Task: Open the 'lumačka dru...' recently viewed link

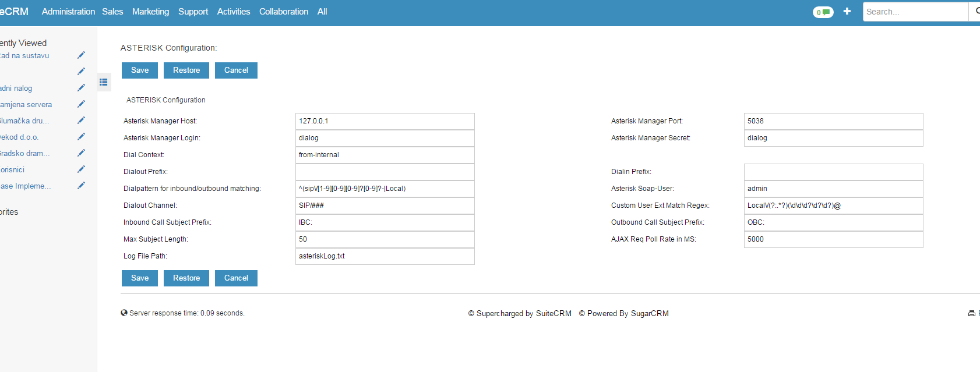Action: click(24, 121)
